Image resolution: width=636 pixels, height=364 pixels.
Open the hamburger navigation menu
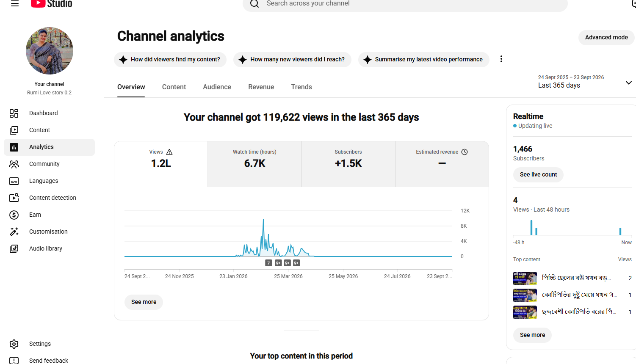tap(15, 3)
